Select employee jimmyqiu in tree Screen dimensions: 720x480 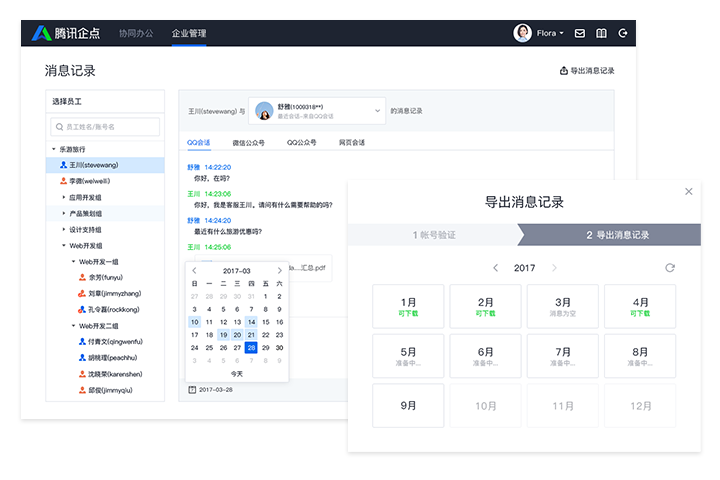(x=106, y=390)
